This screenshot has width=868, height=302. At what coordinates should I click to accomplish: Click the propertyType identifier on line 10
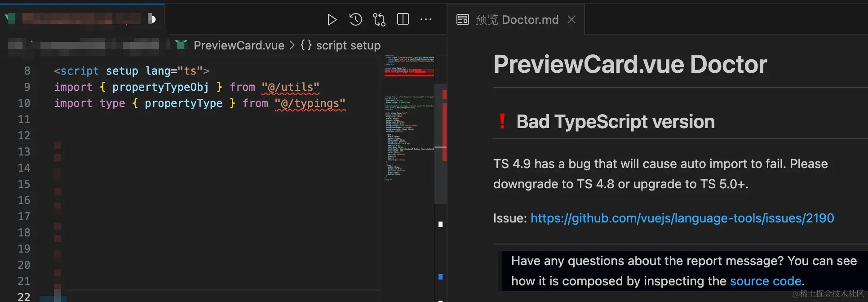183,103
